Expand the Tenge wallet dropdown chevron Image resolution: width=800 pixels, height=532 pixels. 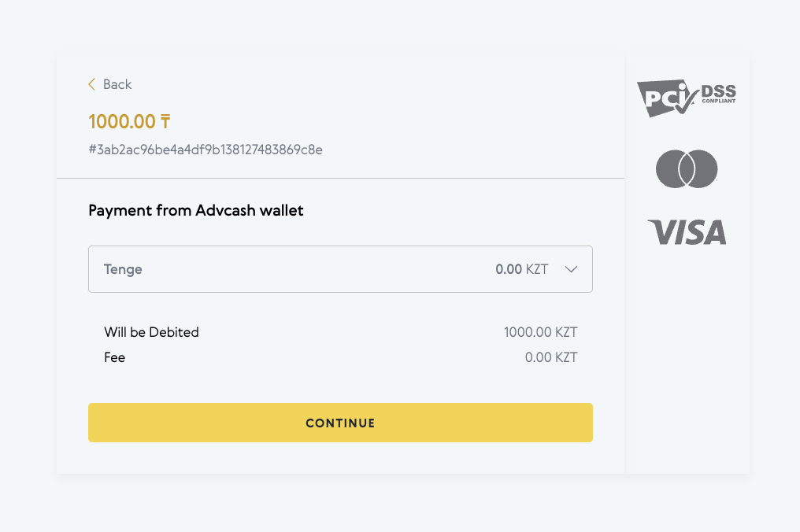coord(571,269)
